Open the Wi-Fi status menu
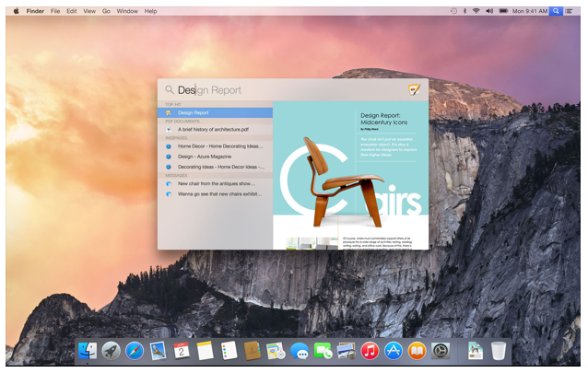588x373 pixels. [x=476, y=11]
